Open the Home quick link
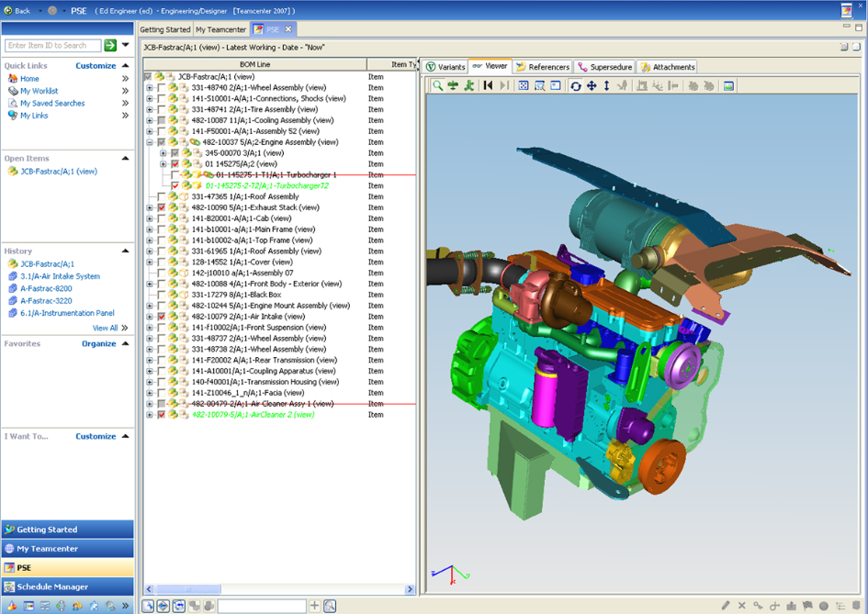868x614 pixels. (x=29, y=79)
